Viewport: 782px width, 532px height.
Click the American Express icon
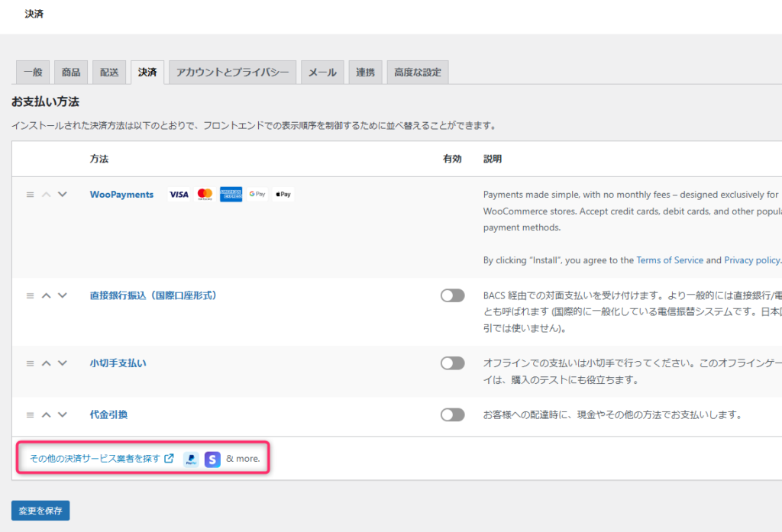click(231, 194)
